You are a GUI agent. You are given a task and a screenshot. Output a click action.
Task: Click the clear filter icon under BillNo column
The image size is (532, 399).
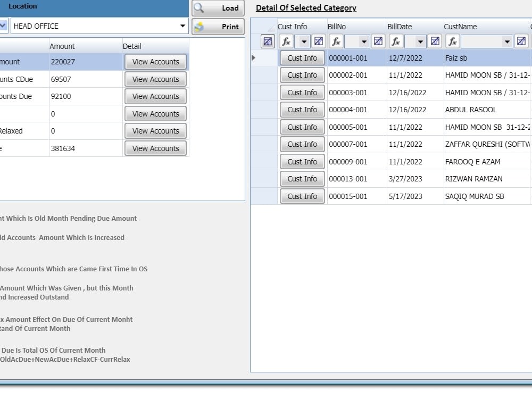pyautogui.click(x=378, y=41)
